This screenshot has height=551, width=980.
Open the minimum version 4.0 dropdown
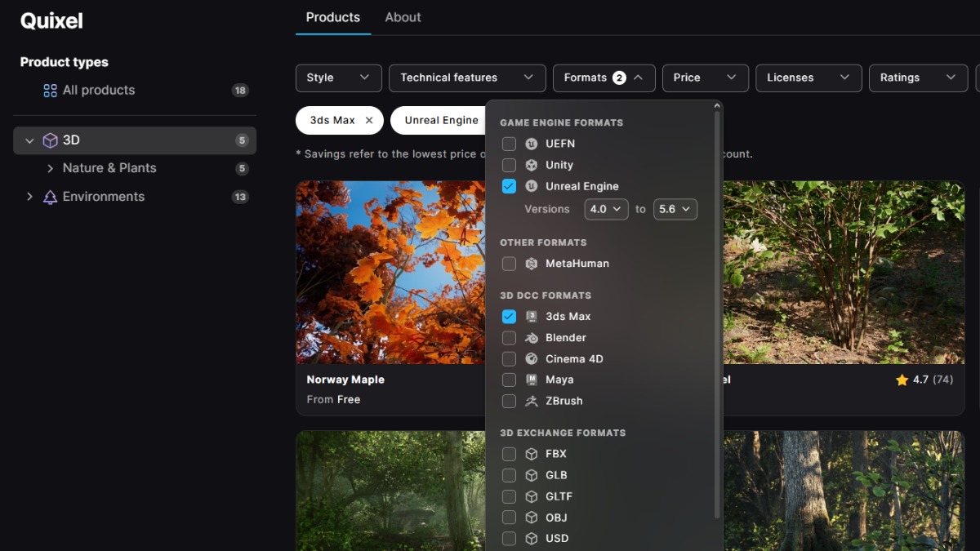click(607, 209)
